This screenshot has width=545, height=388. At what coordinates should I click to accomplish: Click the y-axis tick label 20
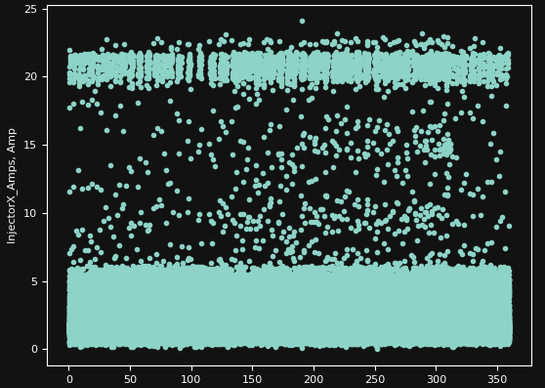click(x=31, y=77)
